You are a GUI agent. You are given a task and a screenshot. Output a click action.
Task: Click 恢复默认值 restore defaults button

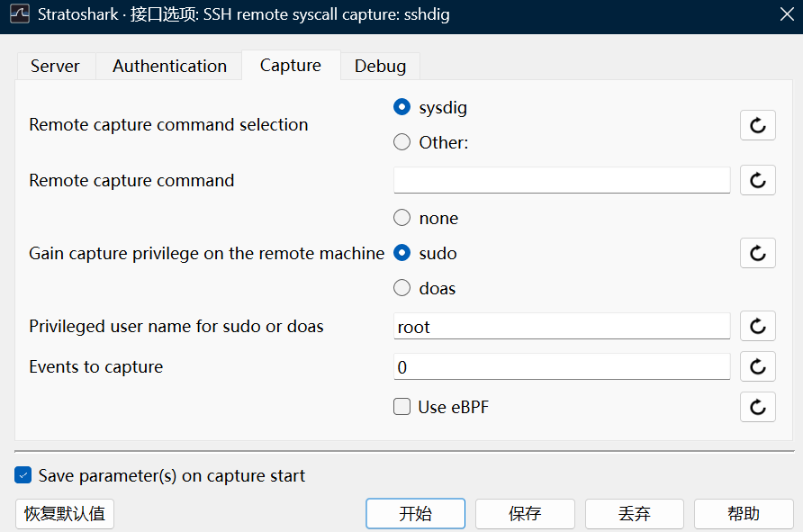click(65, 514)
